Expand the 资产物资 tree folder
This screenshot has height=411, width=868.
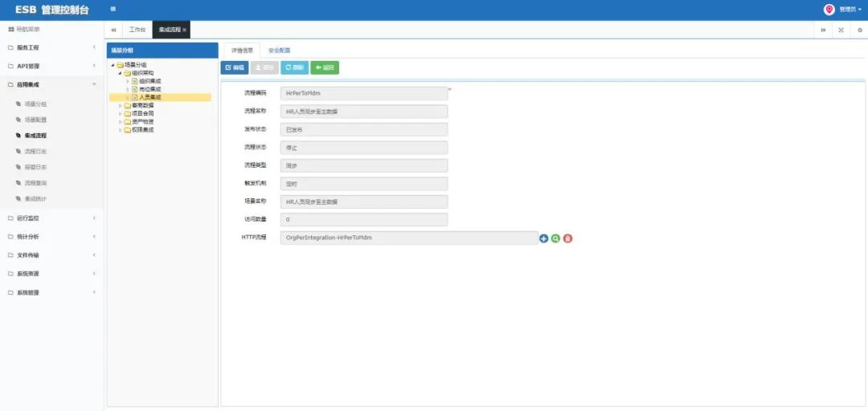coord(120,122)
